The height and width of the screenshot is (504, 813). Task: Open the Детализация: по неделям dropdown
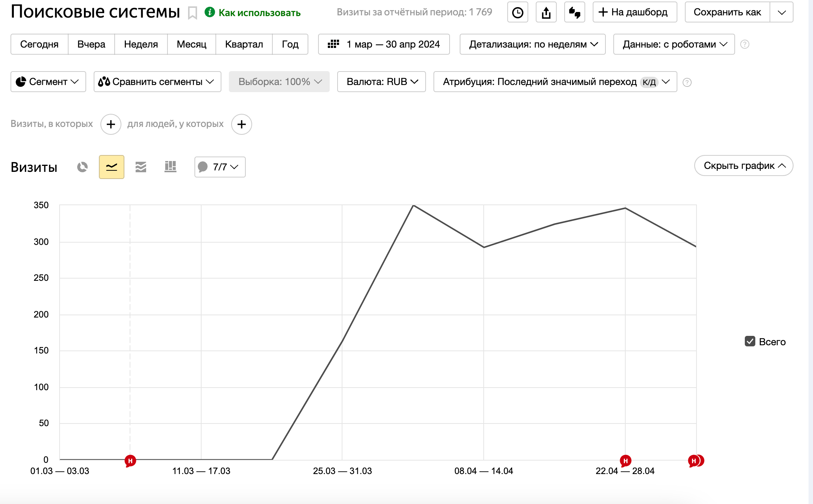pyautogui.click(x=532, y=44)
